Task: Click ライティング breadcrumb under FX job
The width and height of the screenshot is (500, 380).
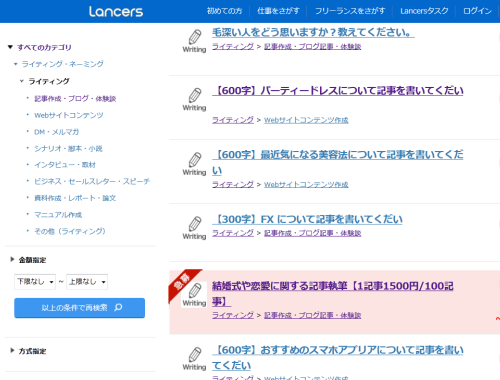Action: click(x=233, y=233)
